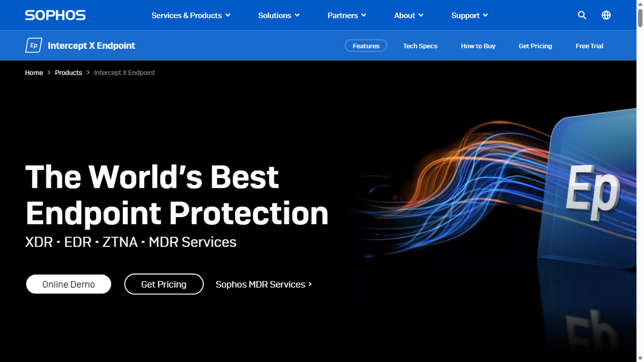Expand the Support menu

pos(470,16)
